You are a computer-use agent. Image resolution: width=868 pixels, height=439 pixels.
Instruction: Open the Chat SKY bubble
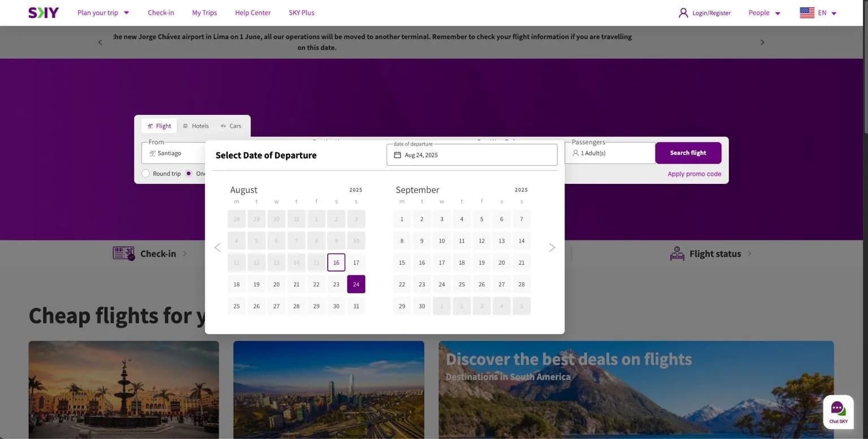pos(838,411)
